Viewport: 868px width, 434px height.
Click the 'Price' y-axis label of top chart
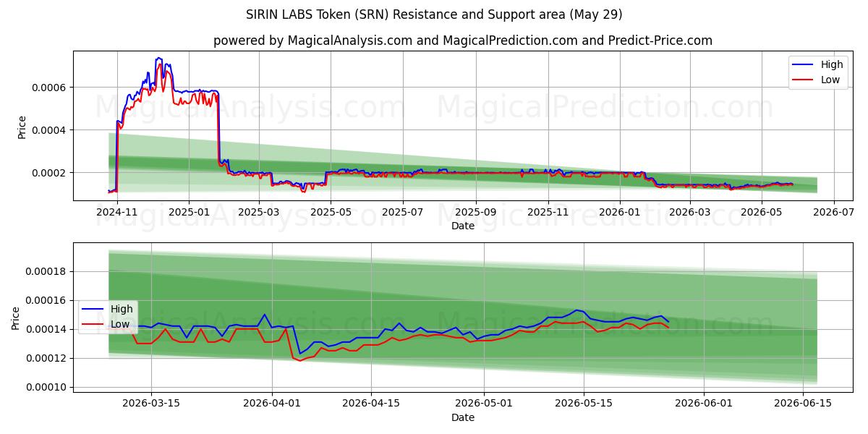[x=22, y=127]
